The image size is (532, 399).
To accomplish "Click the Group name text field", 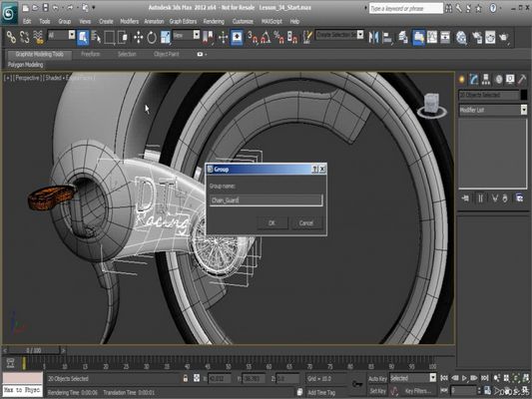I will point(266,200).
